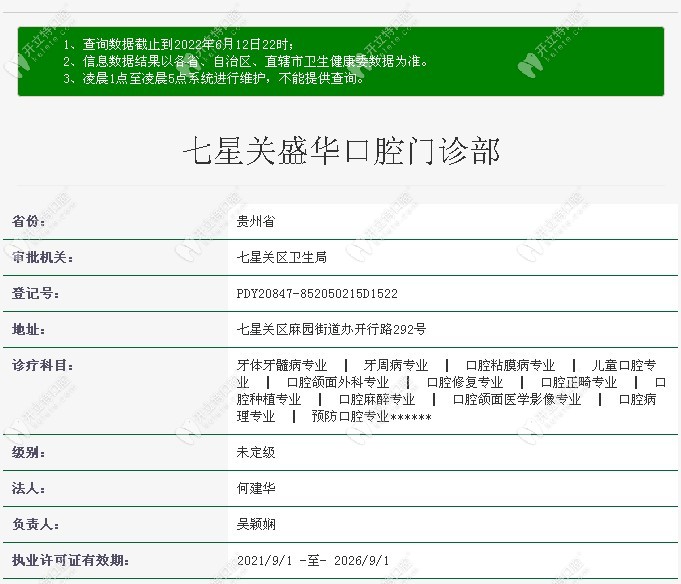Click the 法人 label

coord(29,488)
